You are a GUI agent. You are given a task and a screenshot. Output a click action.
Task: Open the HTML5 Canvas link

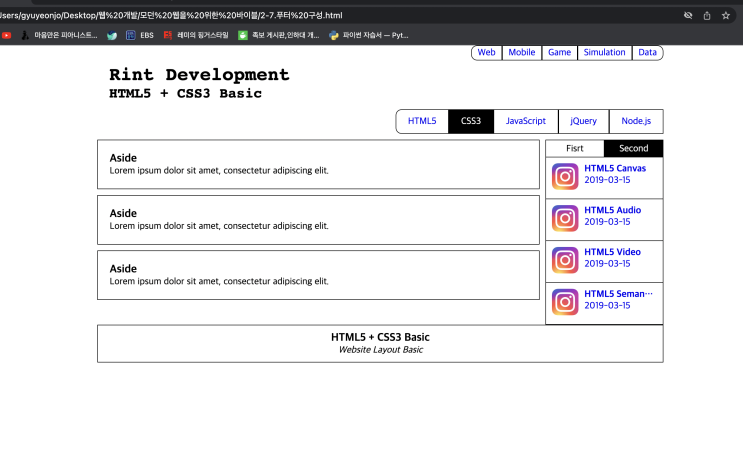[615, 168]
